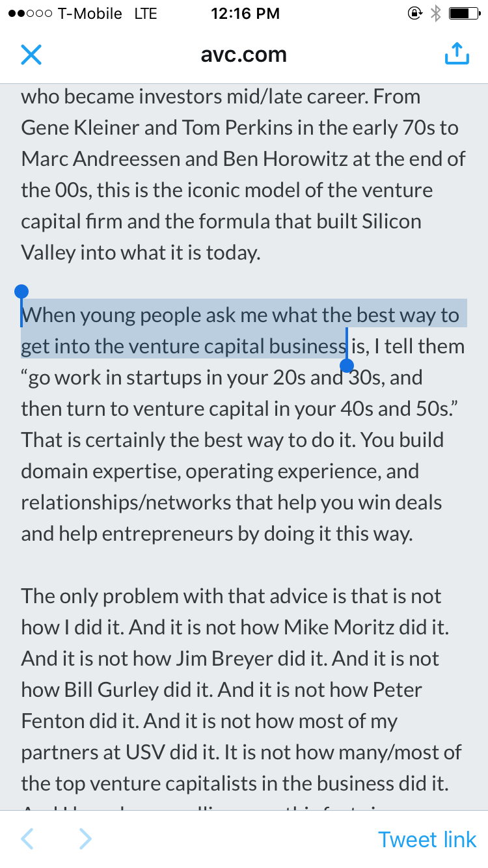488x868 pixels.
Task: Tap the T-Mobile carrier label
Action: click(90, 14)
